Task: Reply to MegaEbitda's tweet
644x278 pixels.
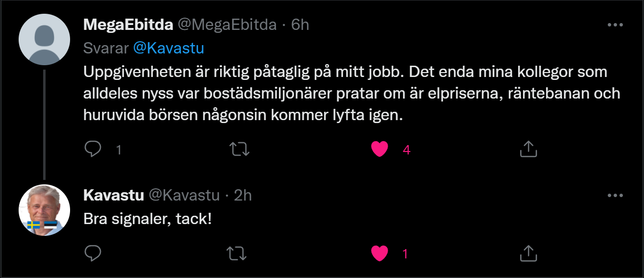Action: click(93, 149)
